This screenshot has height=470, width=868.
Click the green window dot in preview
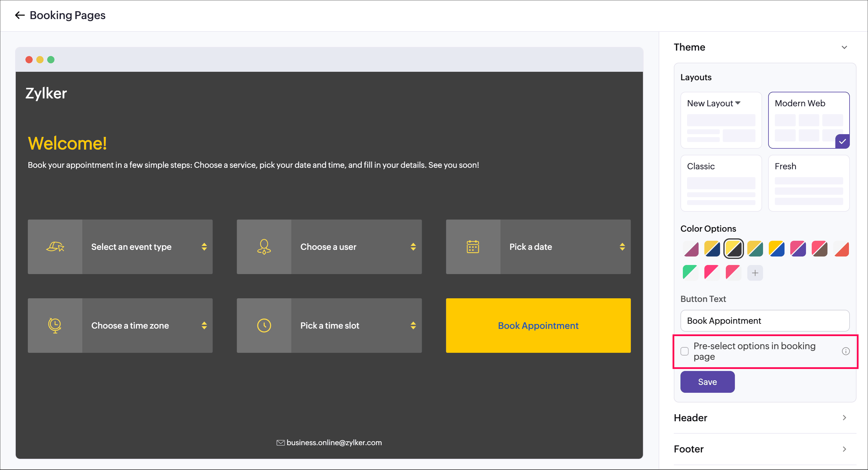(x=51, y=60)
